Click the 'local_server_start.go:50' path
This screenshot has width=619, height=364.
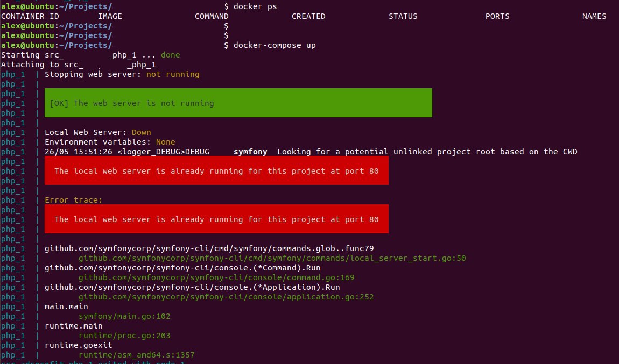tap(272, 258)
